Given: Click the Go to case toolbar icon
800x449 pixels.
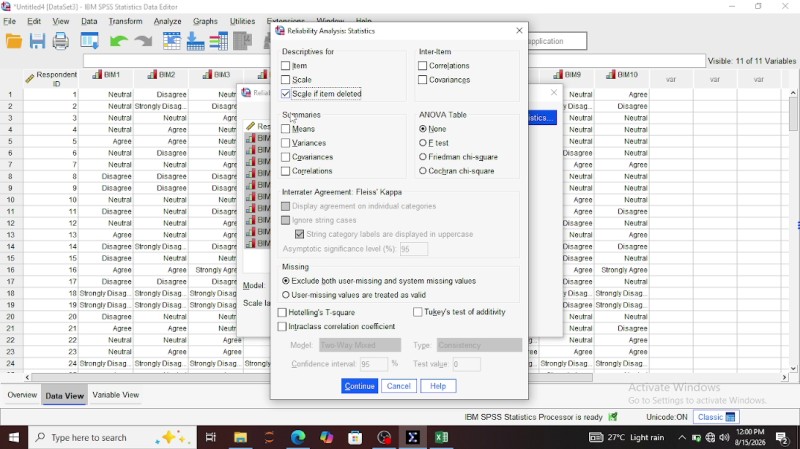Looking at the screenshot, I should 171,41.
